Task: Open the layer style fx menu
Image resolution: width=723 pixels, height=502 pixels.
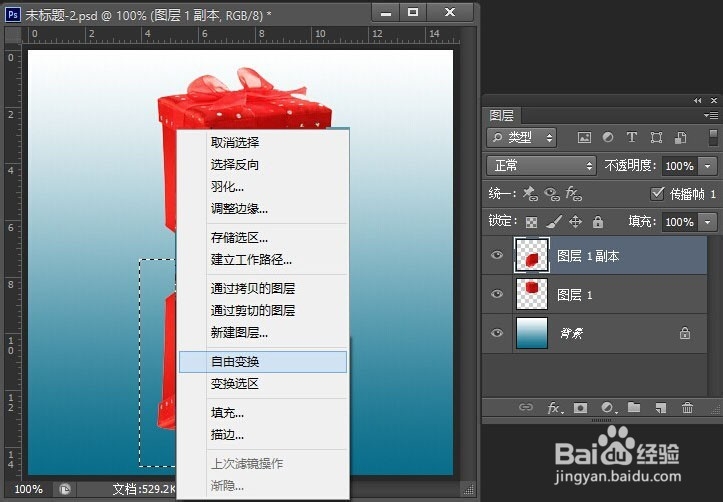Action: [x=555, y=408]
